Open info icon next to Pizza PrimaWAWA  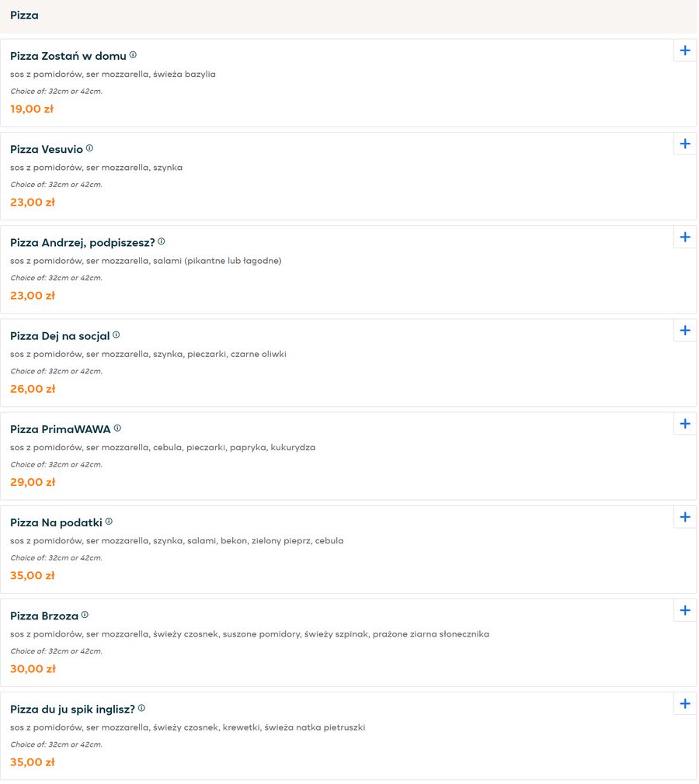pos(117,428)
